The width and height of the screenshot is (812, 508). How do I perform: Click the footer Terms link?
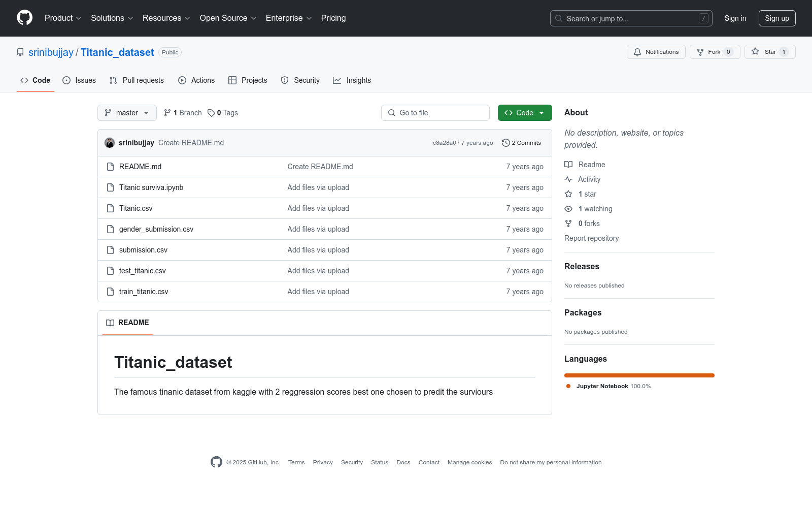click(x=296, y=462)
